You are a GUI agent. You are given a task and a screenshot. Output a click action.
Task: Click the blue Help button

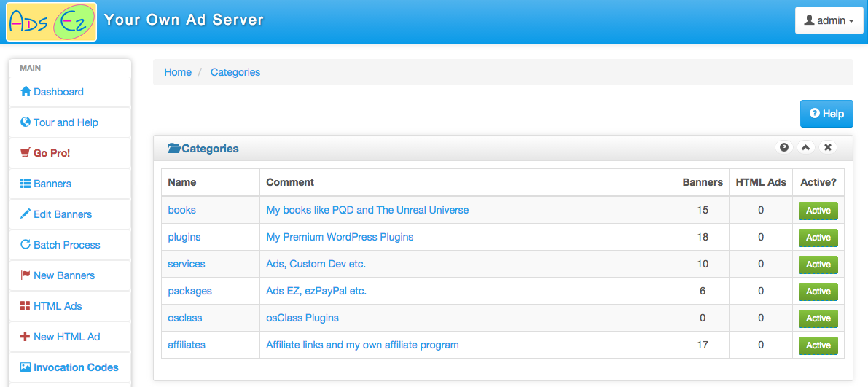coord(826,114)
